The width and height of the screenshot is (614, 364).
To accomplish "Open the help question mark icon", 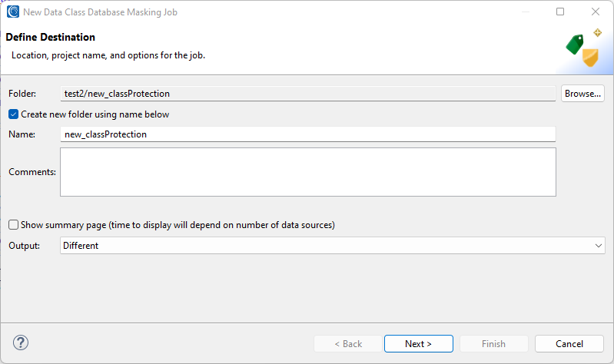I will click(x=20, y=342).
